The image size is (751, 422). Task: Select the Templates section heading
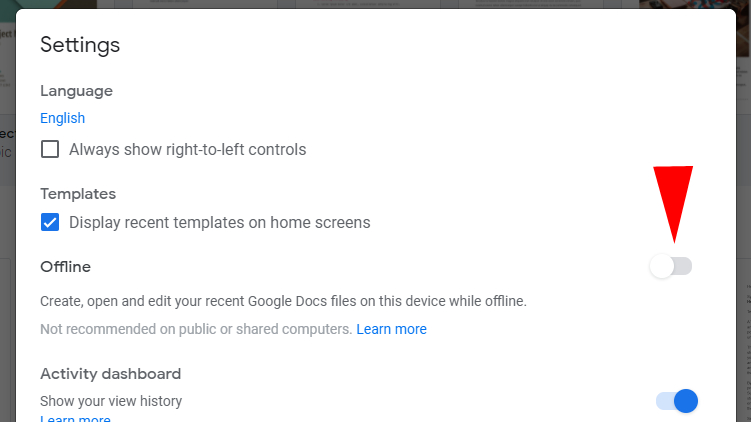pos(78,194)
